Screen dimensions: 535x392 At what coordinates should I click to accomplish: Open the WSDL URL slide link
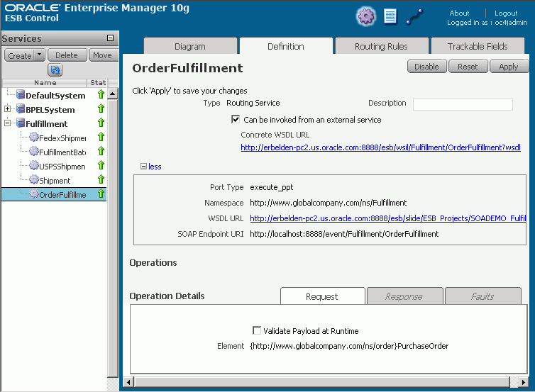388,218
